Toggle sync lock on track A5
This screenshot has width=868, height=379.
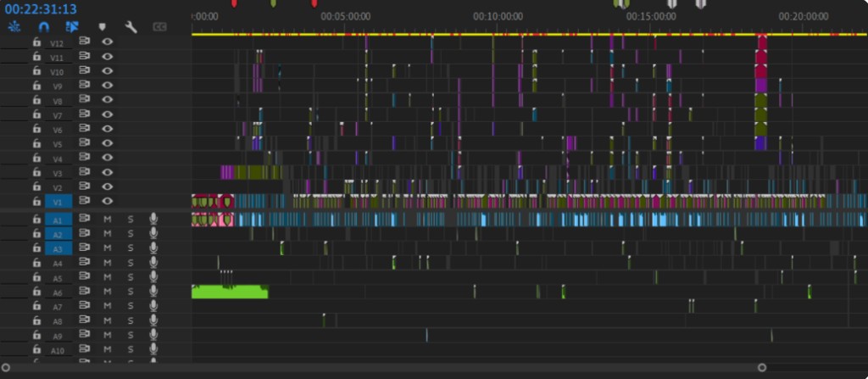click(x=84, y=276)
